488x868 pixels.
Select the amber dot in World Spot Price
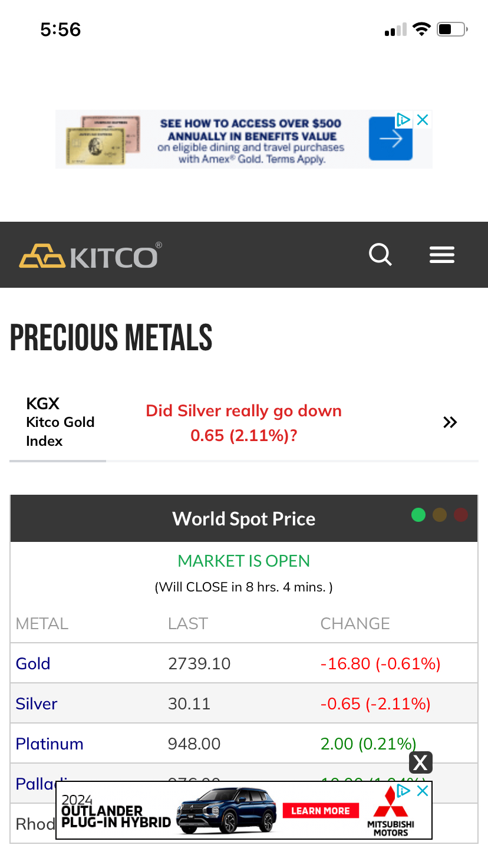440,515
